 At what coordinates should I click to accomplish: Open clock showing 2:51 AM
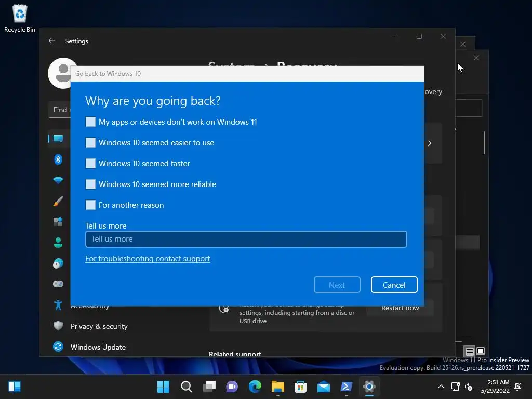495,387
